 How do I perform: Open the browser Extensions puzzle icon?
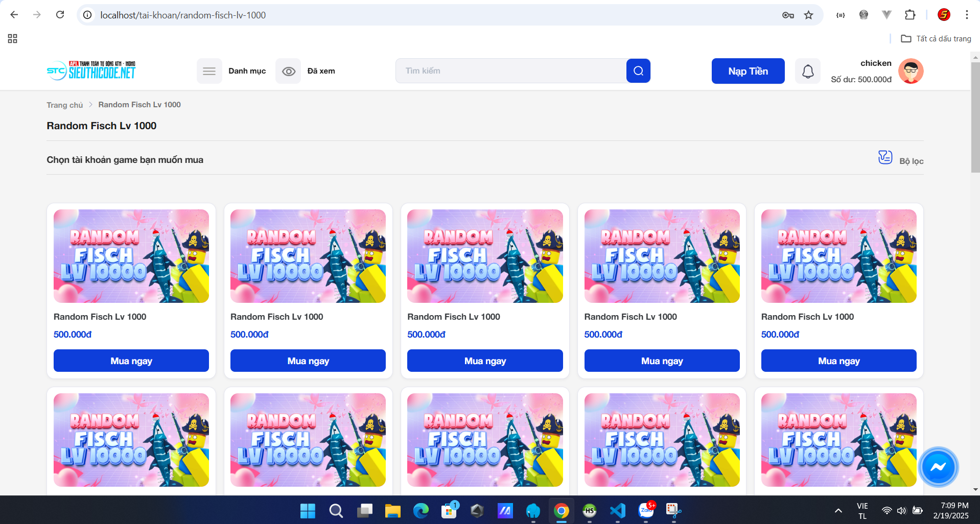point(909,15)
